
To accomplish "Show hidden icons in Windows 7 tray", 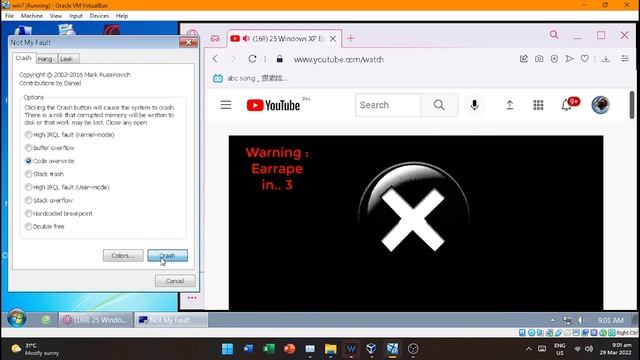I will coord(552,320).
